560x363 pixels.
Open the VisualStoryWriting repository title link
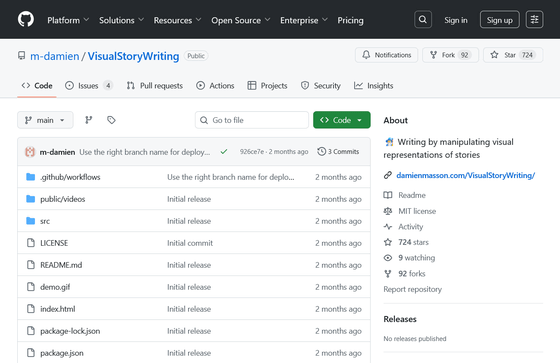point(133,56)
